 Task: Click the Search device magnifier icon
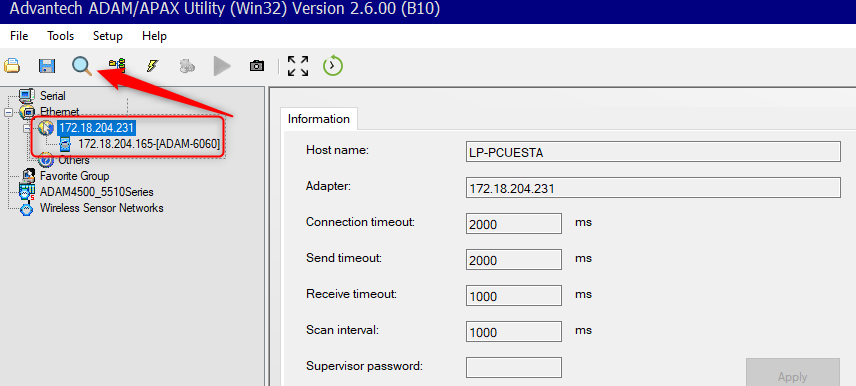[82, 66]
